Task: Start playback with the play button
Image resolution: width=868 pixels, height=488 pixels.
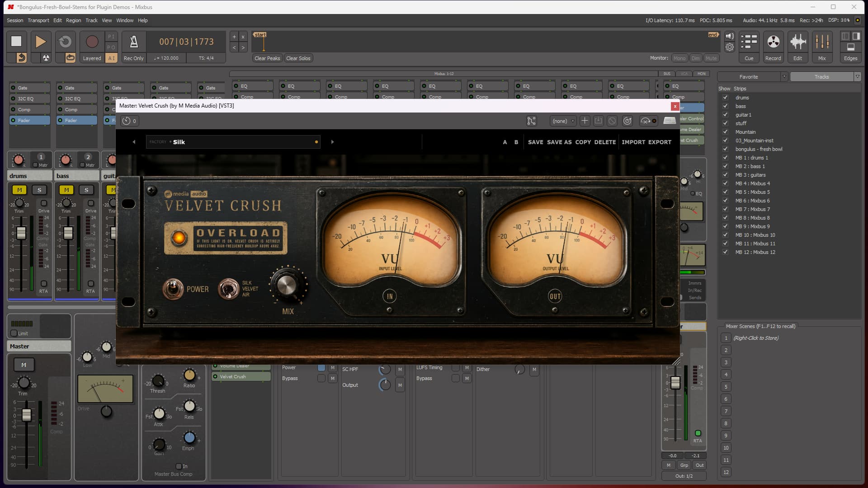Action: point(40,41)
